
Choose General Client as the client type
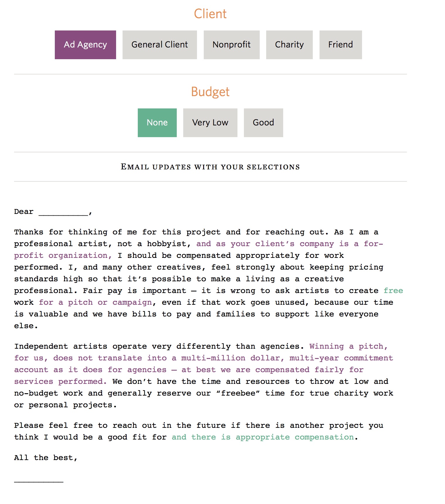click(x=159, y=45)
